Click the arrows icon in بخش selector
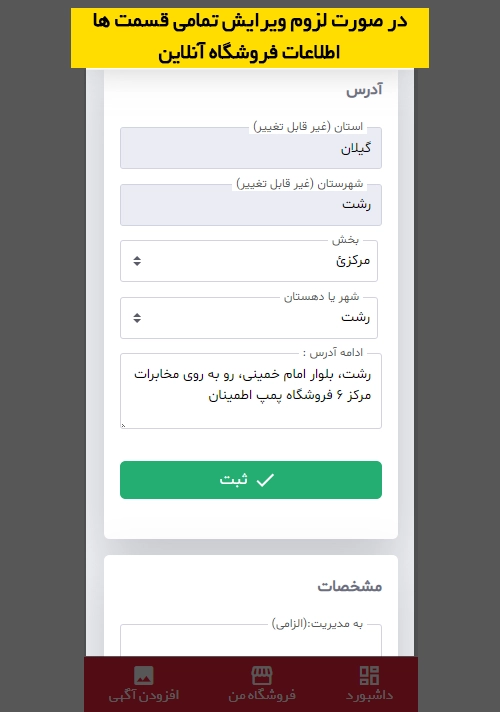Viewport: 500px width, 712px height. click(137, 261)
